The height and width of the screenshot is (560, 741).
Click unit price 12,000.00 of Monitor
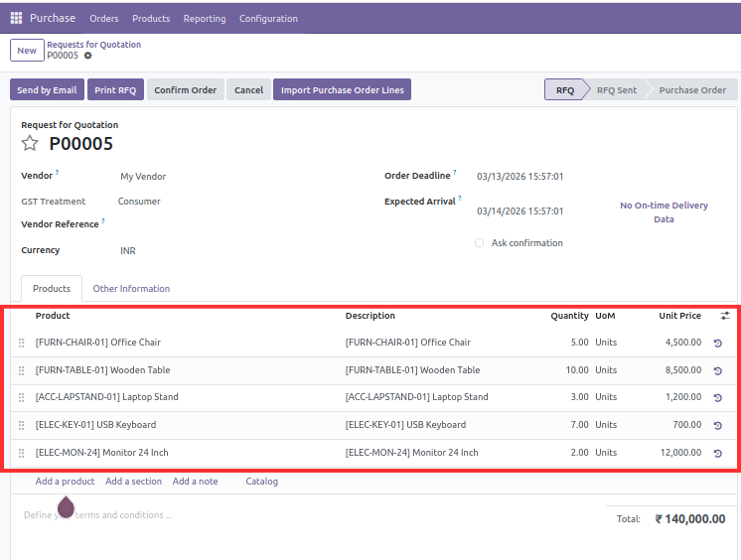(x=680, y=453)
